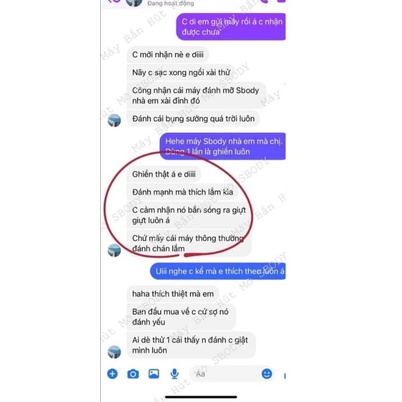Select the message 'C mới nhận nè e ơiii'
This screenshot has width=402, height=402.
[168, 55]
